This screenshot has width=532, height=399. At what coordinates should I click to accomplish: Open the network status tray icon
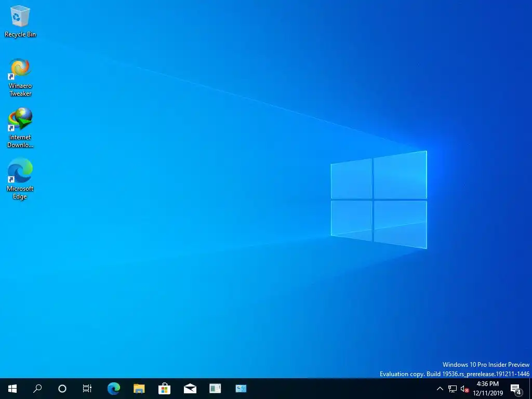pos(453,389)
